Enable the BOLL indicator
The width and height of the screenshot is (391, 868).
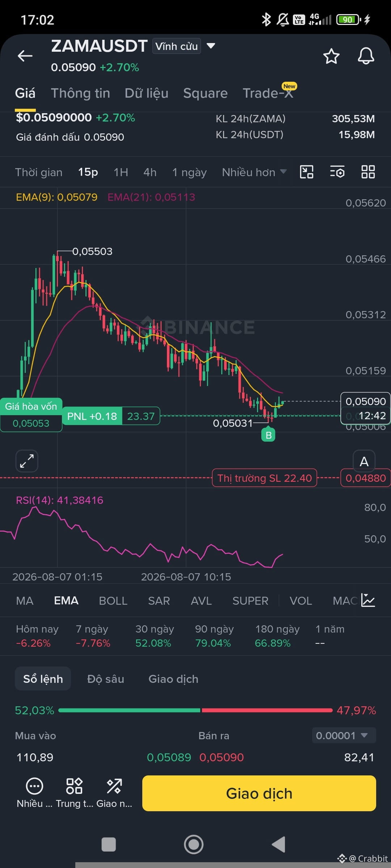[113, 601]
